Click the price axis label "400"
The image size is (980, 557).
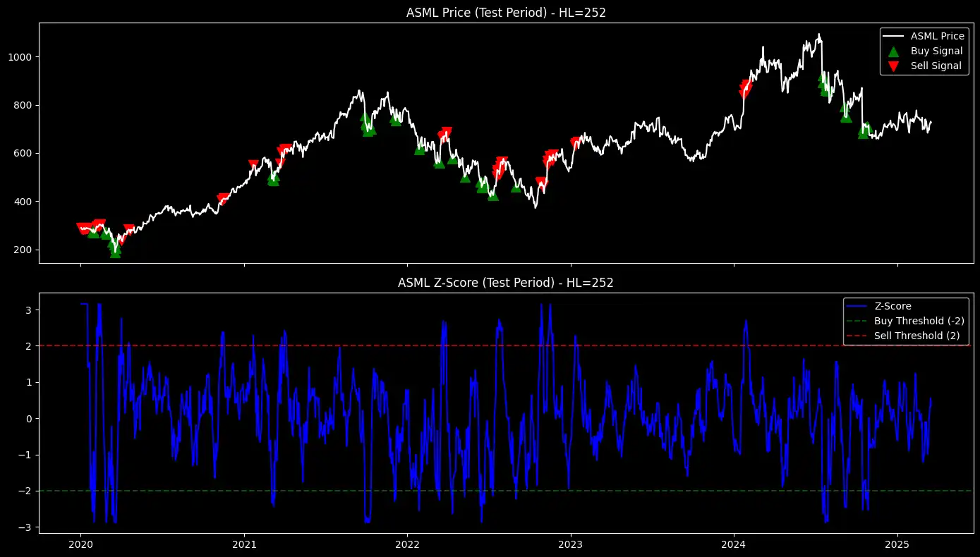22,202
